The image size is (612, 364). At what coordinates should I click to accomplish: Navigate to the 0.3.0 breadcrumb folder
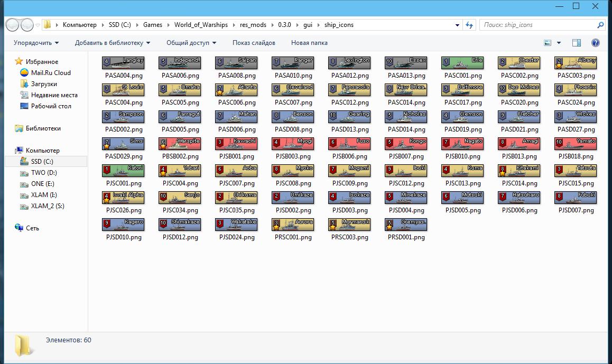(x=284, y=25)
